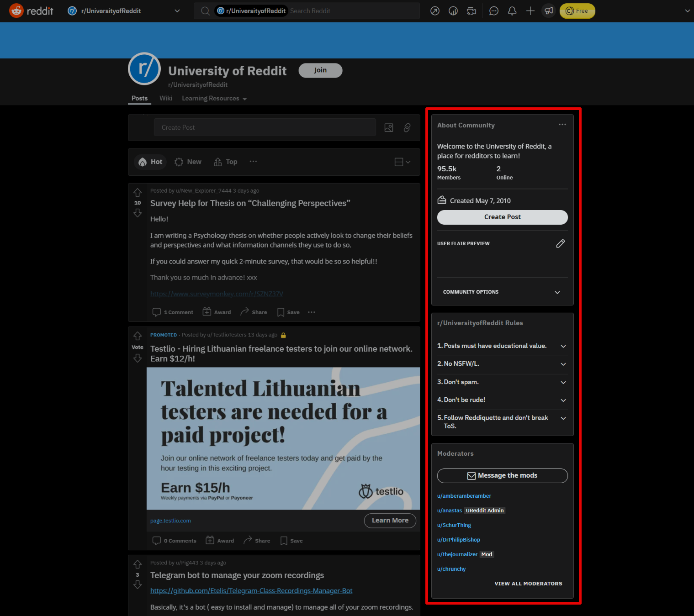Click the Testlio ad image
This screenshot has width=694, height=616.
(x=283, y=438)
